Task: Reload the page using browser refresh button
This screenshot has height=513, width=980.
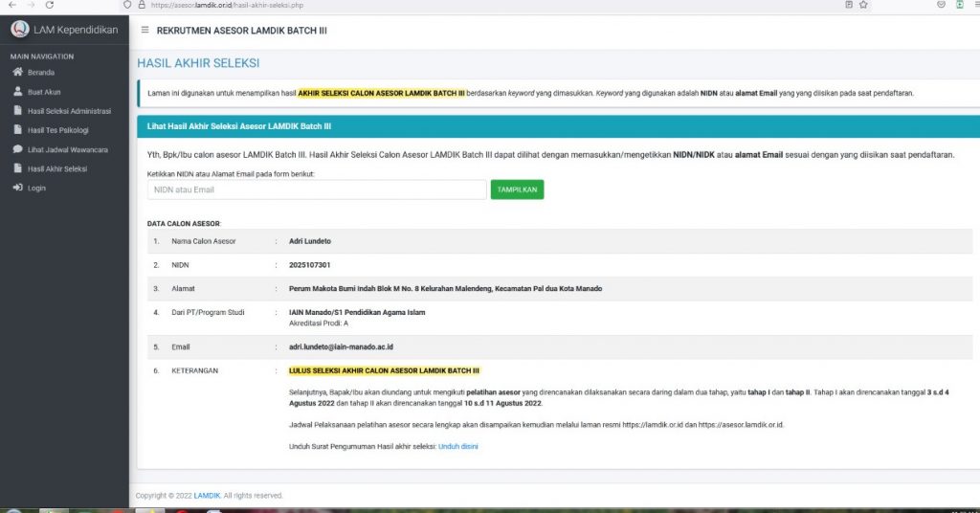Action: pos(50,5)
